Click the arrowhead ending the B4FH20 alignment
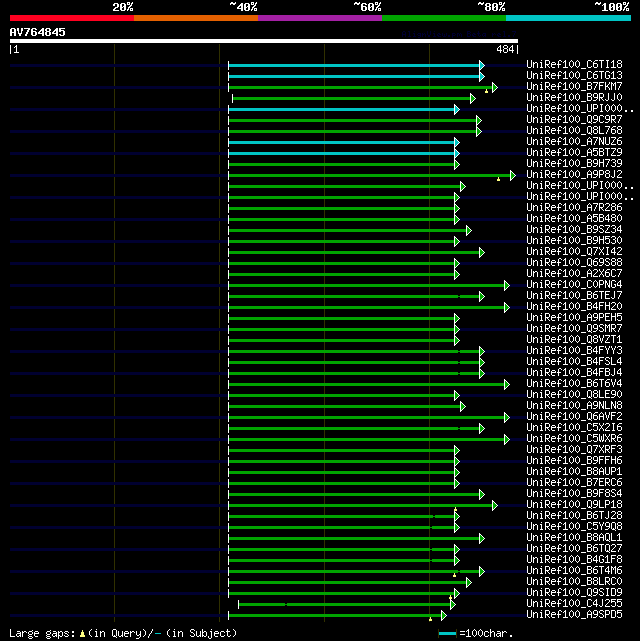 tap(507, 307)
